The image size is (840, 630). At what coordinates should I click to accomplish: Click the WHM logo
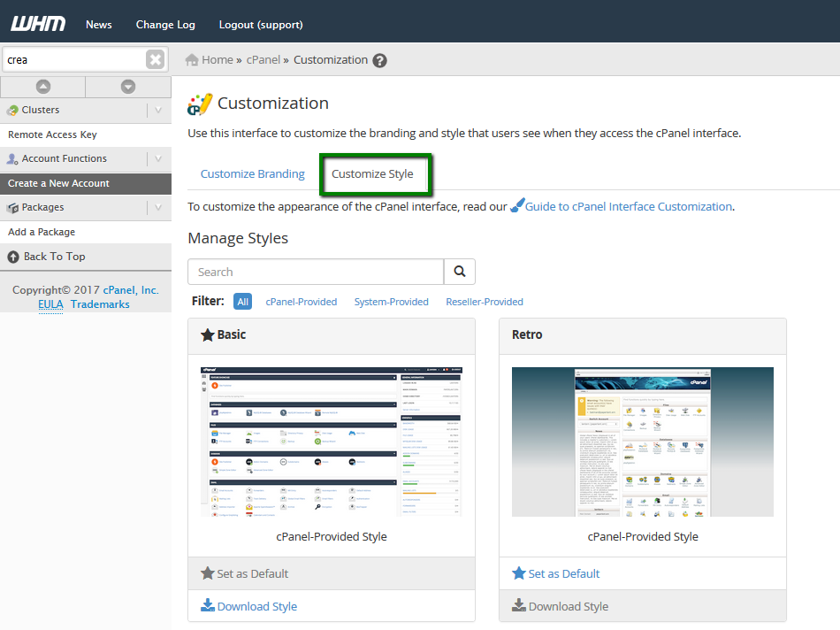coord(38,24)
